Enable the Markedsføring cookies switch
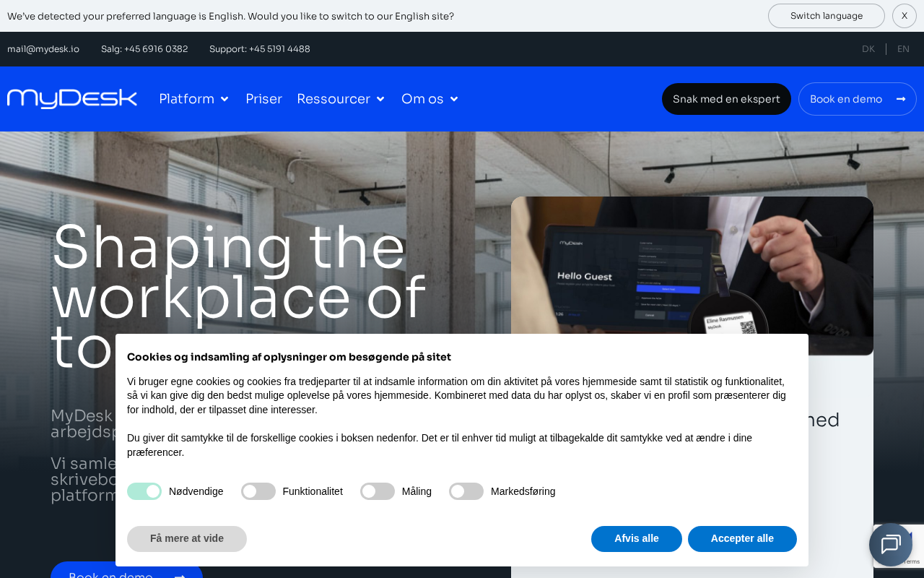The width and height of the screenshot is (924, 578). tap(466, 491)
